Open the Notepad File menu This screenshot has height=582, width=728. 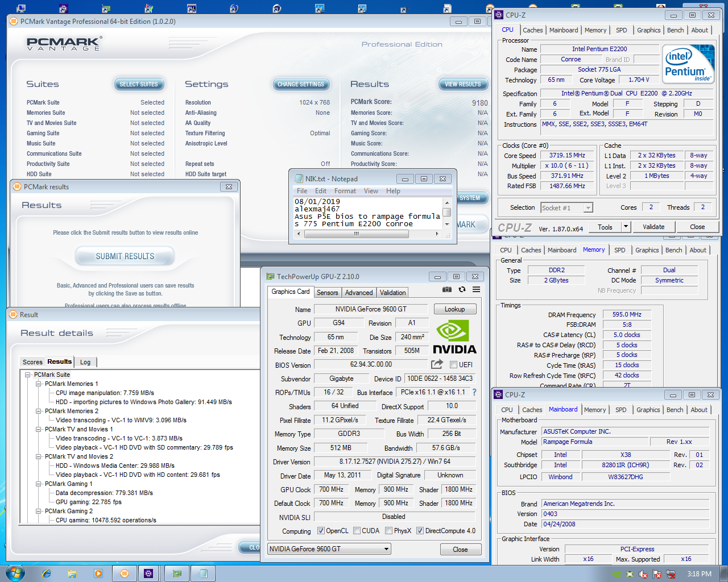(x=302, y=191)
